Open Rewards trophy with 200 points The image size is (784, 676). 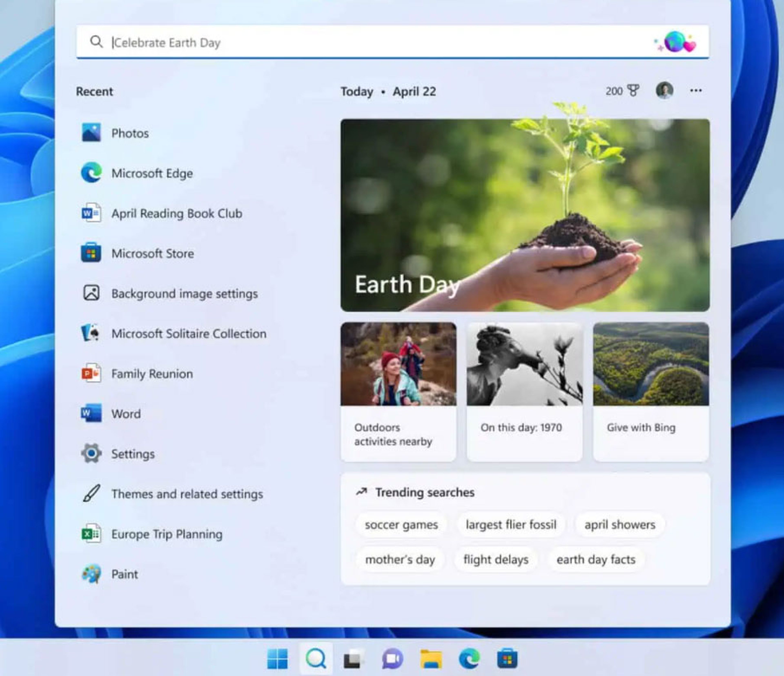(x=623, y=91)
